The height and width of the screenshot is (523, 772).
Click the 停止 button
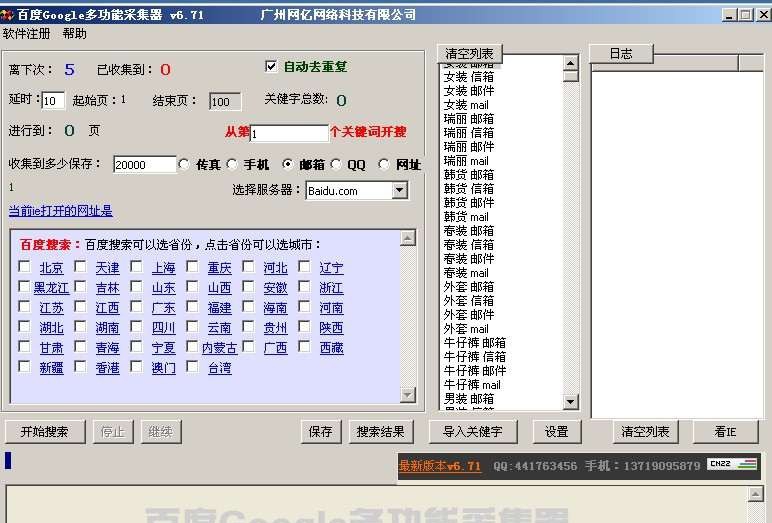coord(113,432)
